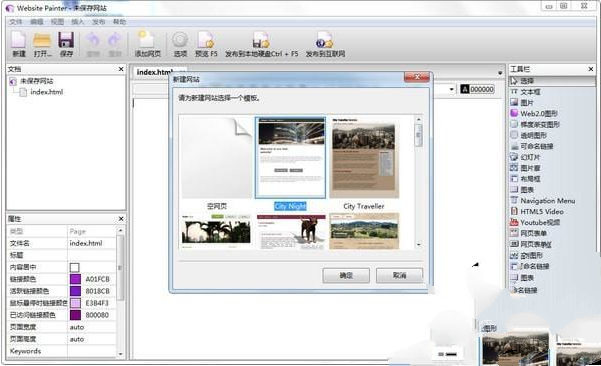The image size is (601, 366).
Task: Click the A01FCB link color swatch
Action: pos(76,279)
